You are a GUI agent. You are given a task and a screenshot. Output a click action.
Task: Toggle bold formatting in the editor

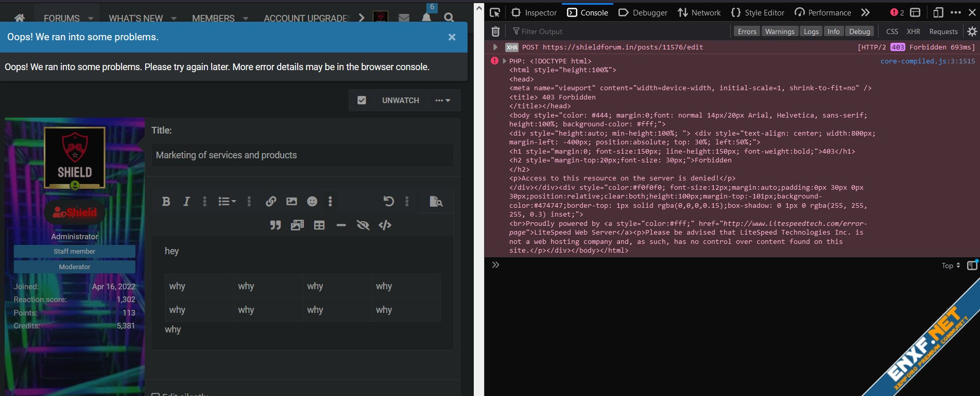166,202
